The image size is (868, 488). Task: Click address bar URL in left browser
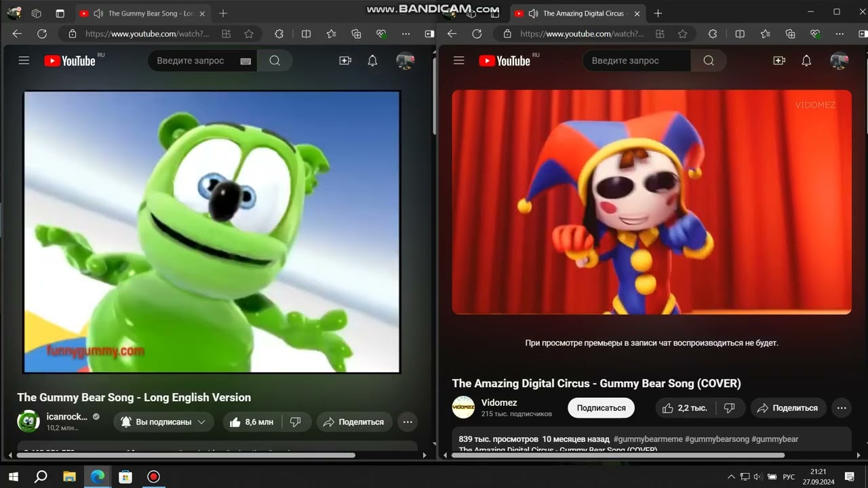click(147, 34)
